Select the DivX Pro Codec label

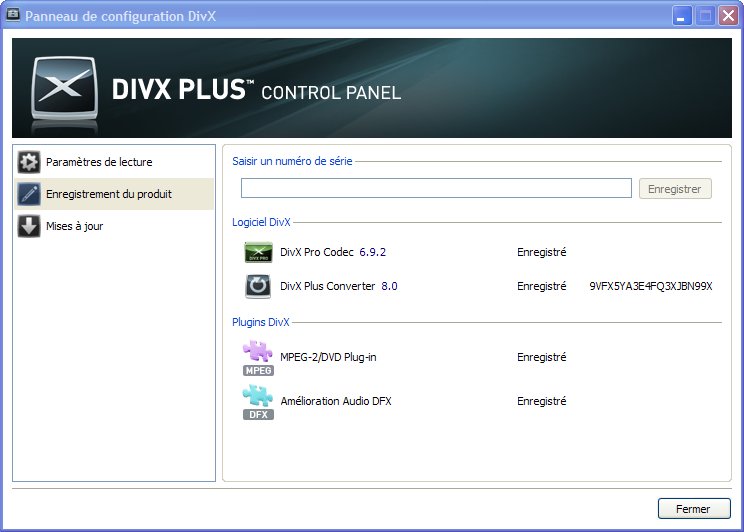tap(316, 252)
